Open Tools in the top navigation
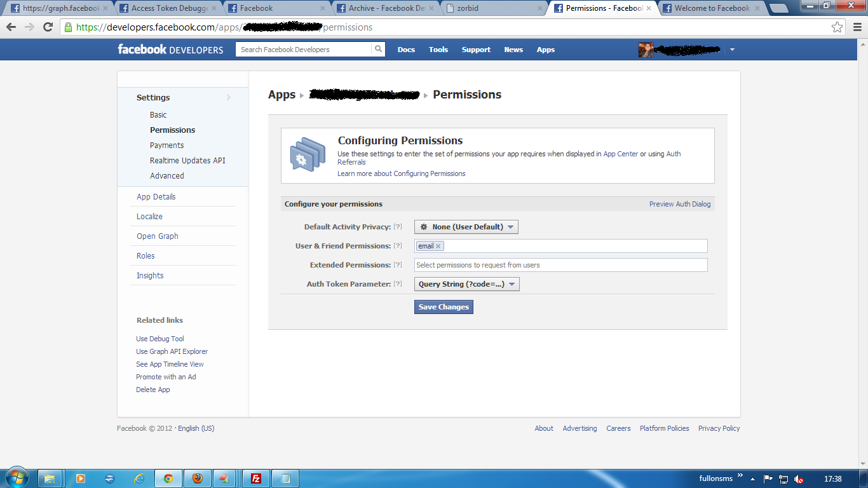The height and width of the screenshot is (488, 868). click(x=438, y=50)
